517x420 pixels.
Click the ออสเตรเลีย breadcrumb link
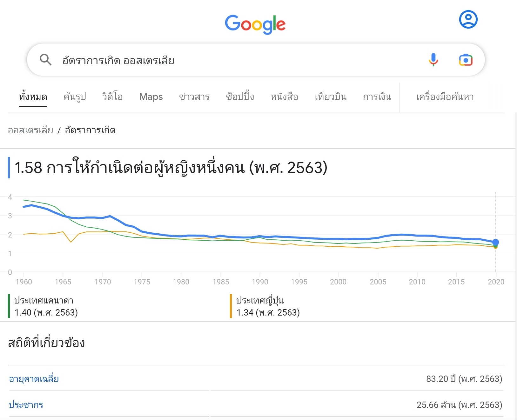click(x=30, y=130)
